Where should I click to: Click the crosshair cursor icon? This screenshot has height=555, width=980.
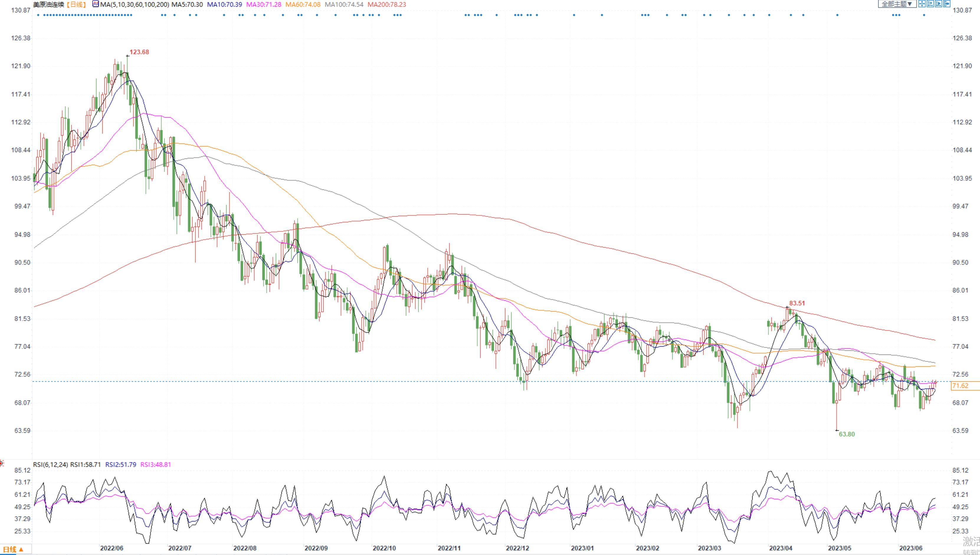922,4
